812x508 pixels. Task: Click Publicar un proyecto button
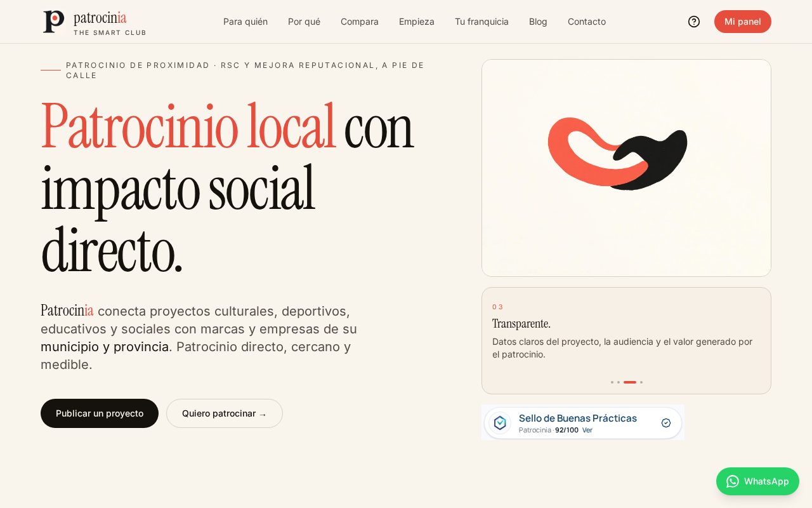point(100,413)
